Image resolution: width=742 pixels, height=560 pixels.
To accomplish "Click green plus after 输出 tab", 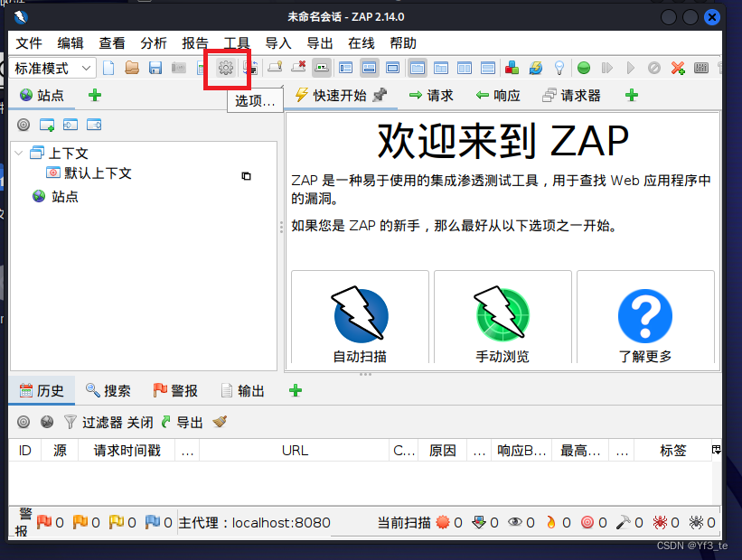I will (296, 391).
